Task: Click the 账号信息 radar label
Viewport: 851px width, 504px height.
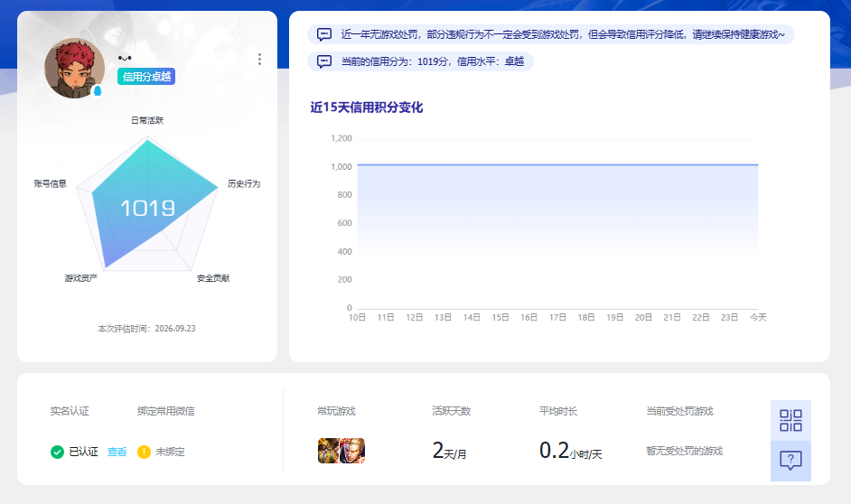Action: [50, 184]
